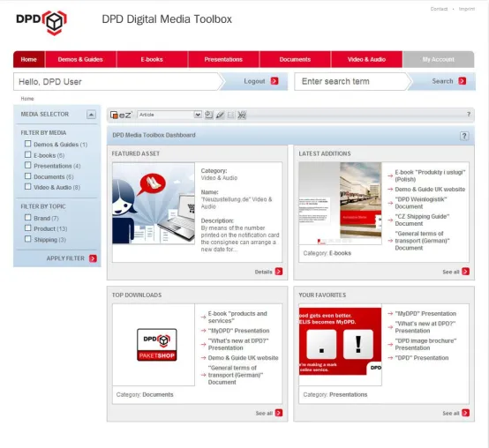This screenshot has width=489, height=448.
Task: Click the question mark at eZ toolbar end
Action: click(469, 114)
